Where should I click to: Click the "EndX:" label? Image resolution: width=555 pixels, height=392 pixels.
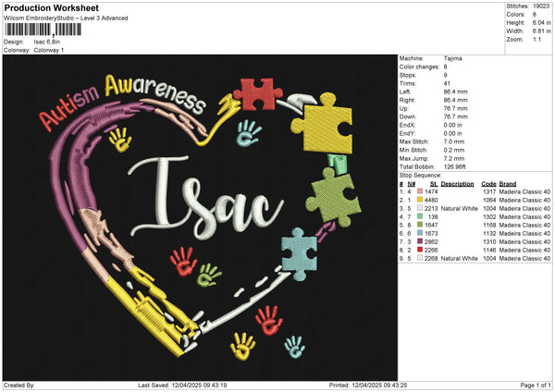coord(407,125)
